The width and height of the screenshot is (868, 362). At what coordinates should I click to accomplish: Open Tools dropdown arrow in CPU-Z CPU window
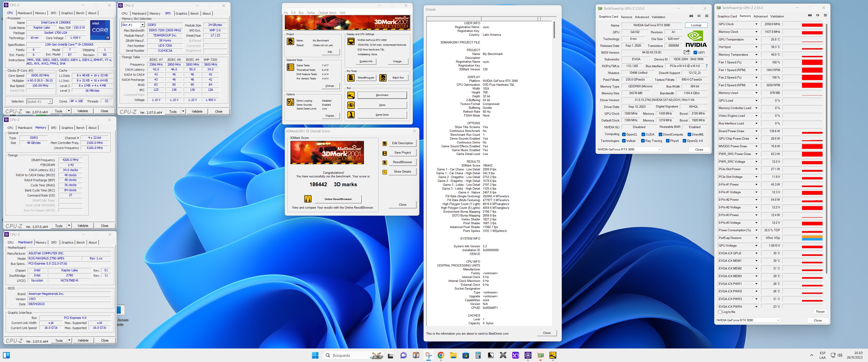click(69, 111)
